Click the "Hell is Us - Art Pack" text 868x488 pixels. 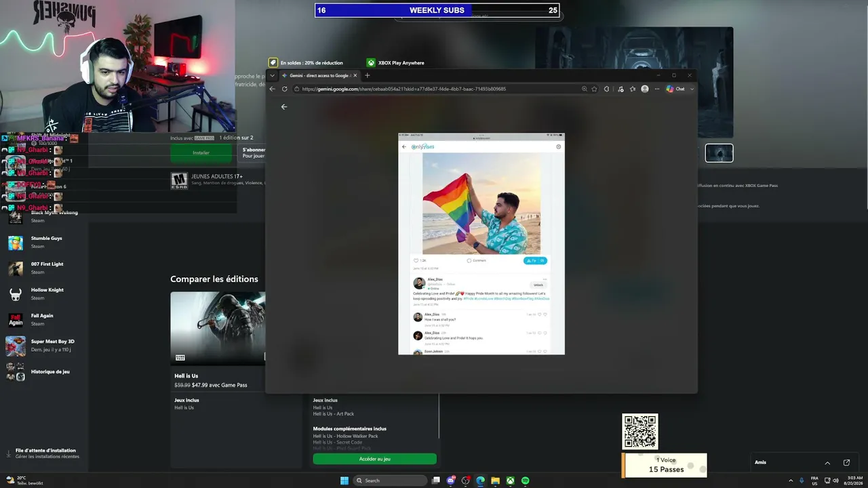point(334,414)
